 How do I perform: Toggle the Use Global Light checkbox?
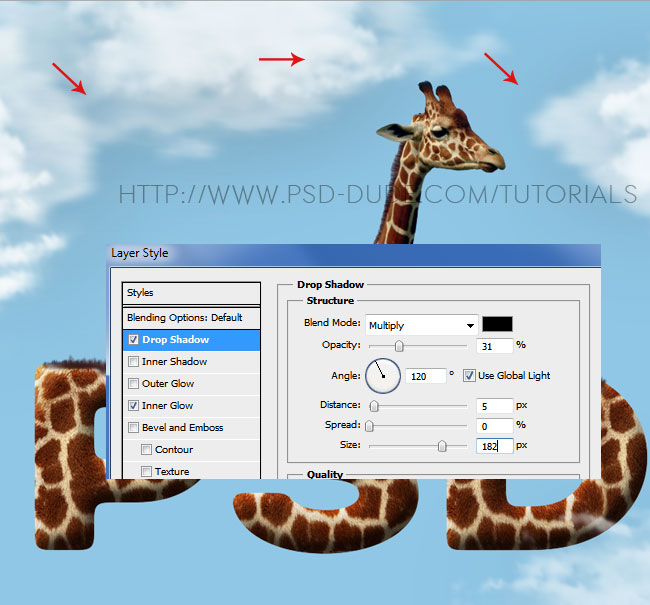469,376
